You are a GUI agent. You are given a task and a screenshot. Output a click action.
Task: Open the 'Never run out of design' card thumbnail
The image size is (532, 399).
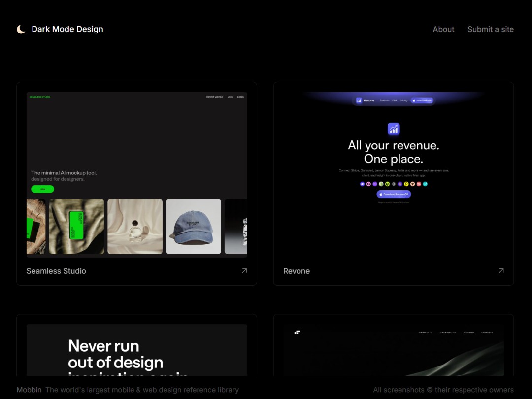click(x=137, y=350)
